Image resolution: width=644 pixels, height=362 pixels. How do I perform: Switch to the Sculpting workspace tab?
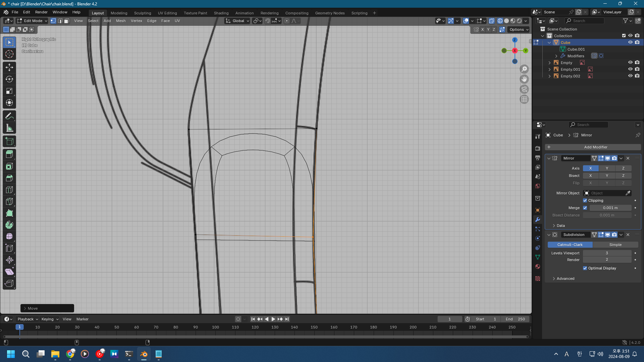click(x=143, y=13)
